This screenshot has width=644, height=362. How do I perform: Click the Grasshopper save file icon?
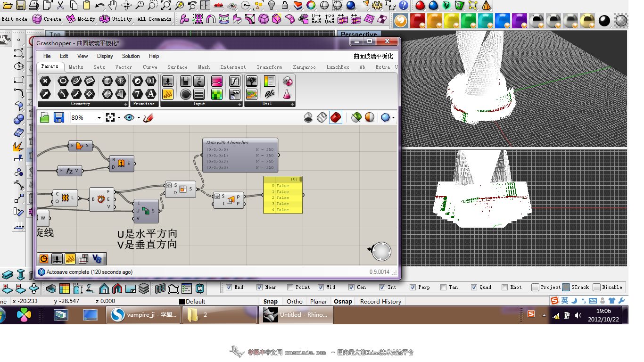[x=59, y=117]
